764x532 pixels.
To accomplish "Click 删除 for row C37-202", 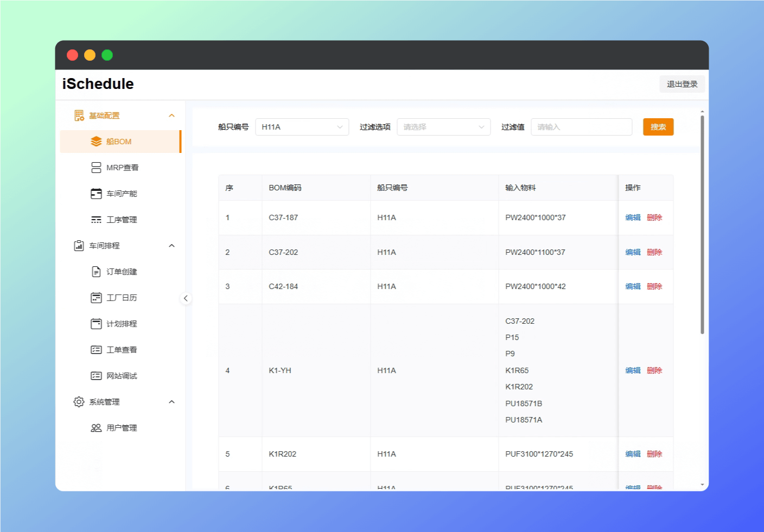I will click(x=654, y=252).
